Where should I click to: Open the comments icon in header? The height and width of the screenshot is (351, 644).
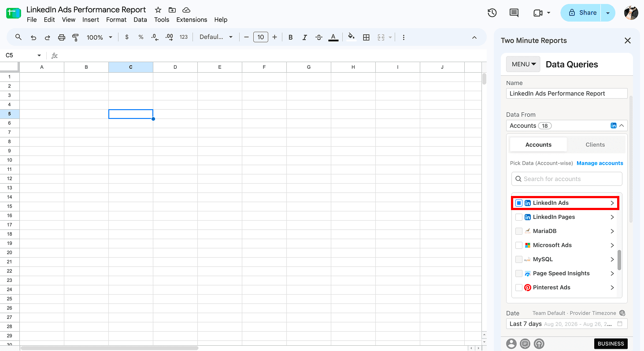coord(514,13)
